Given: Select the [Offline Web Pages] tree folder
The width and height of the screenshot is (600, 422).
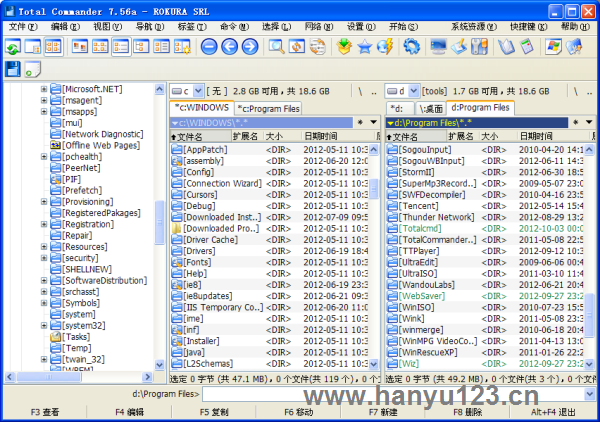Looking at the screenshot, I should coord(95,145).
